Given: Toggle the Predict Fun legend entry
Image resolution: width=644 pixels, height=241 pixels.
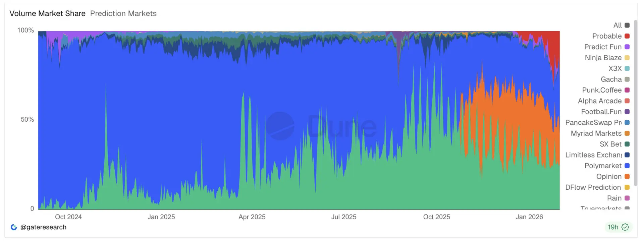Looking at the screenshot, I should (607, 47).
